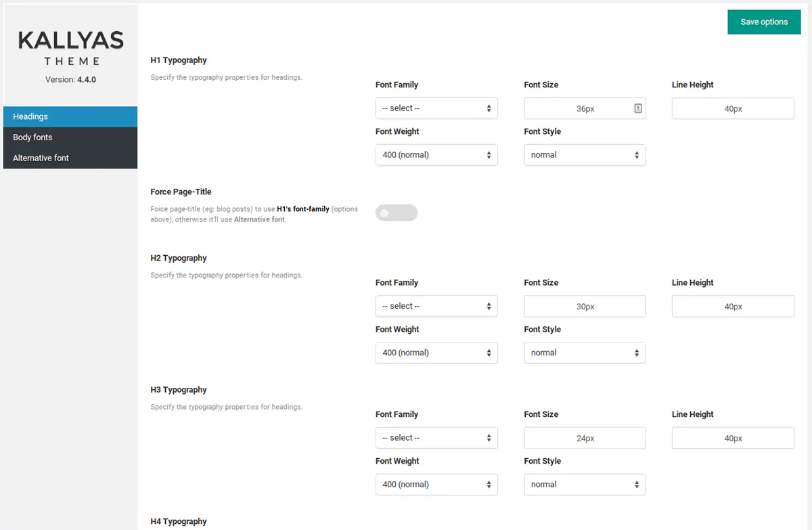Image resolution: width=812 pixels, height=530 pixels.
Task: Open the H2 Font Weight dropdown
Action: click(x=436, y=353)
